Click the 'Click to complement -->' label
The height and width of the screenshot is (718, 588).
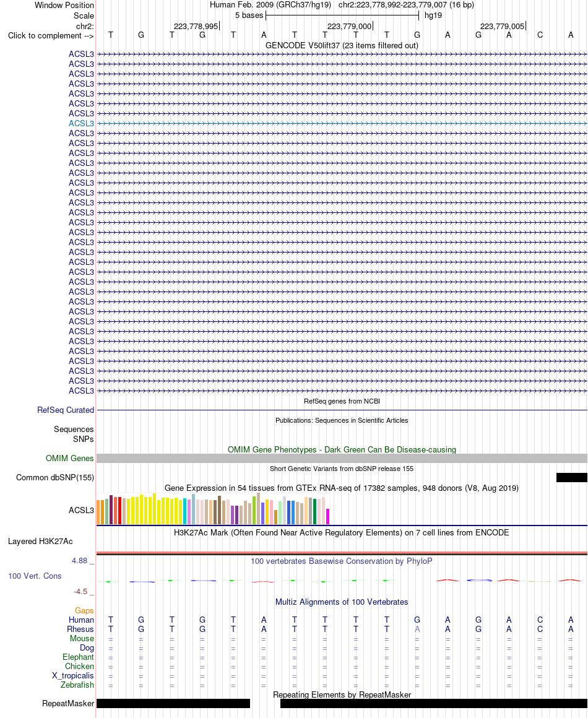point(50,36)
